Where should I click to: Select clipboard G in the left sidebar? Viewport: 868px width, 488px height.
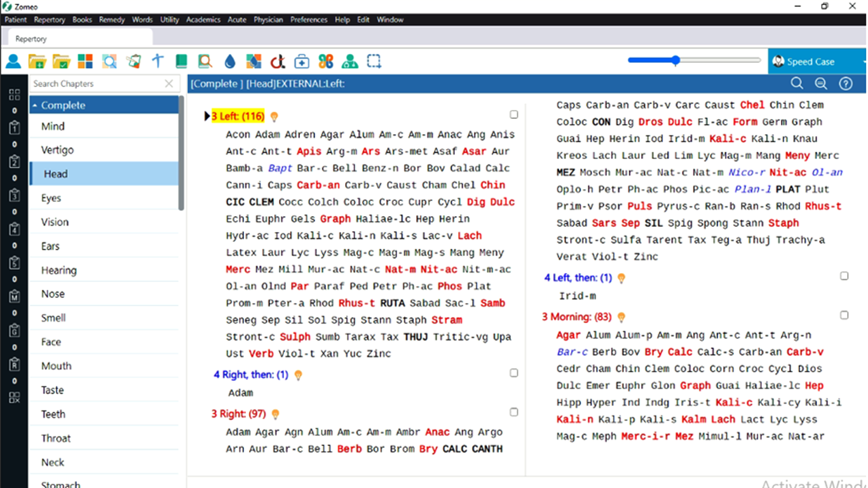(x=14, y=330)
